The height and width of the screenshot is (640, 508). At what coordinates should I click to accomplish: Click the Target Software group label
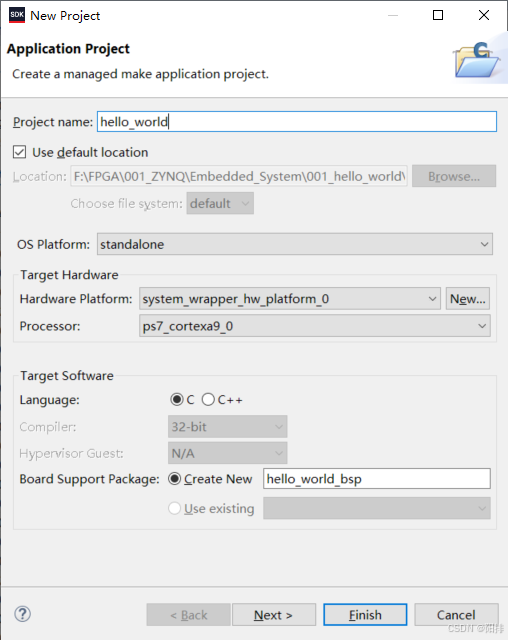pyautogui.click(x=67, y=376)
